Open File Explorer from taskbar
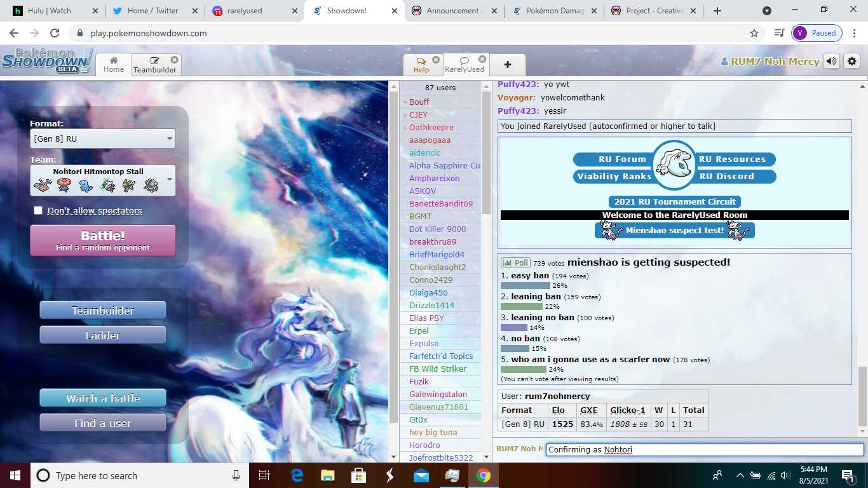 [328, 475]
